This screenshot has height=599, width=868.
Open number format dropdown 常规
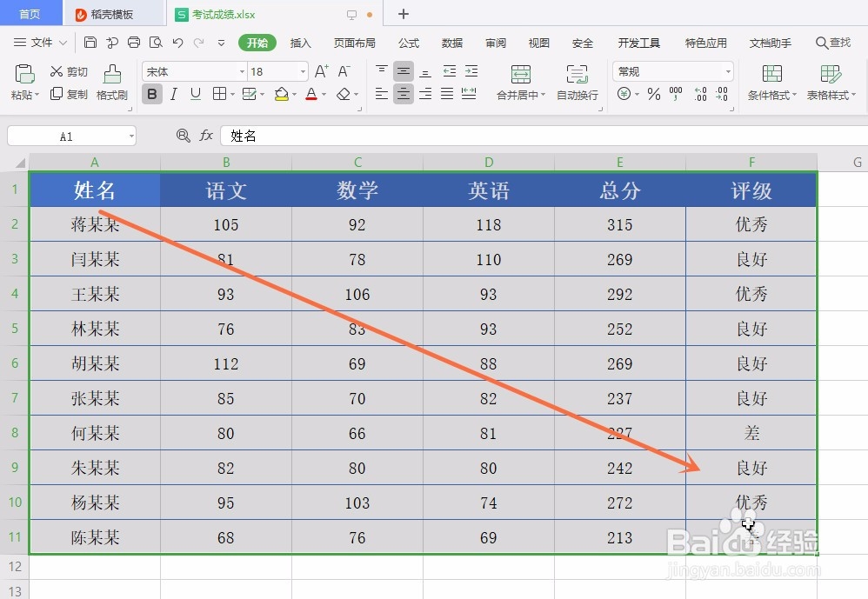point(728,72)
